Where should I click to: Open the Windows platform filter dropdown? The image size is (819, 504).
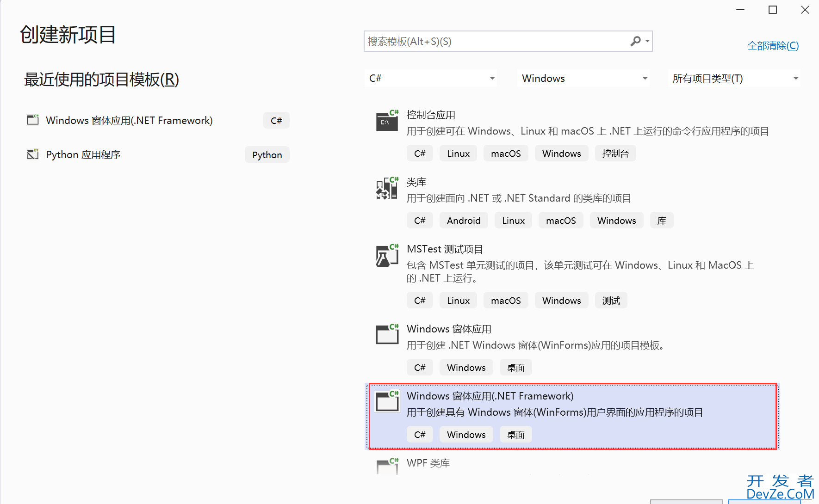(x=583, y=78)
